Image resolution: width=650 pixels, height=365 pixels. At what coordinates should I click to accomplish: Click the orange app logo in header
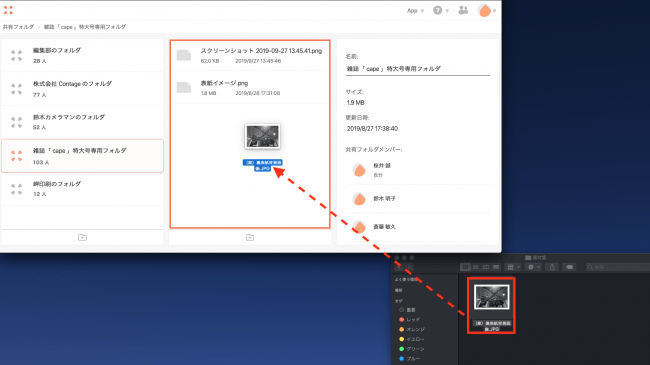point(8,10)
